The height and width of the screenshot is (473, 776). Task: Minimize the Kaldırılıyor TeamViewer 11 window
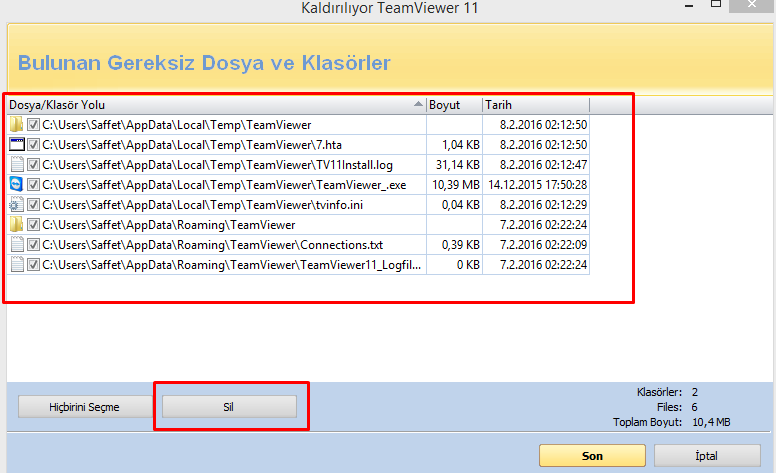point(689,5)
